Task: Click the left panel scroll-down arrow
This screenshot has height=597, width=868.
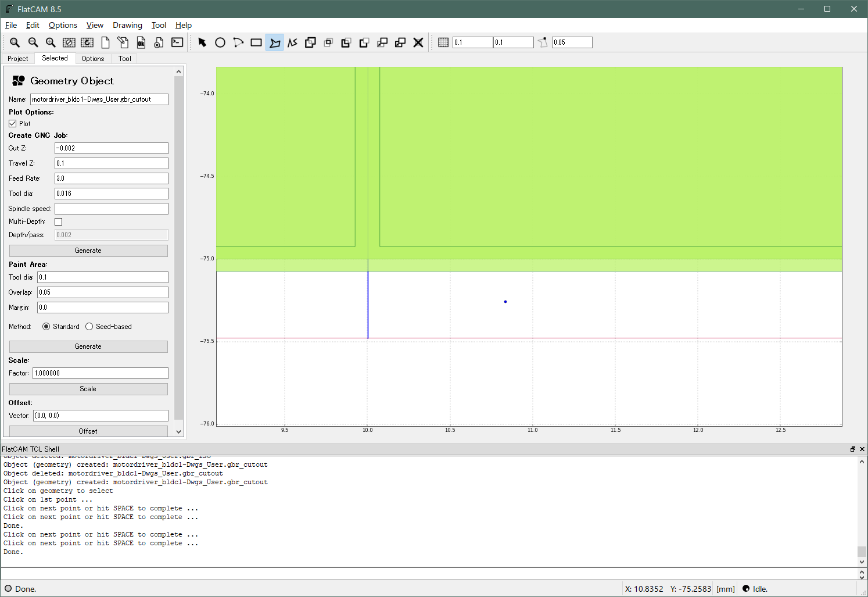Action: [x=179, y=432]
